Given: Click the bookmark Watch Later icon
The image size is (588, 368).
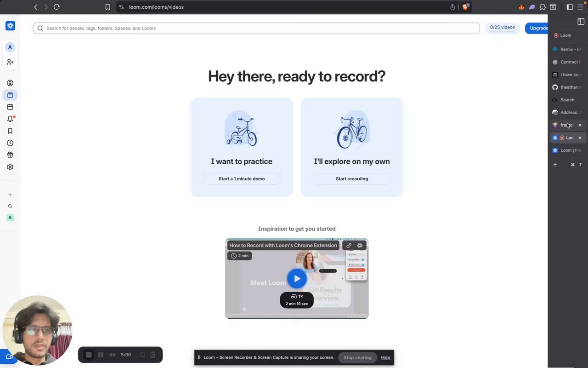Looking at the screenshot, I should [x=10, y=131].
